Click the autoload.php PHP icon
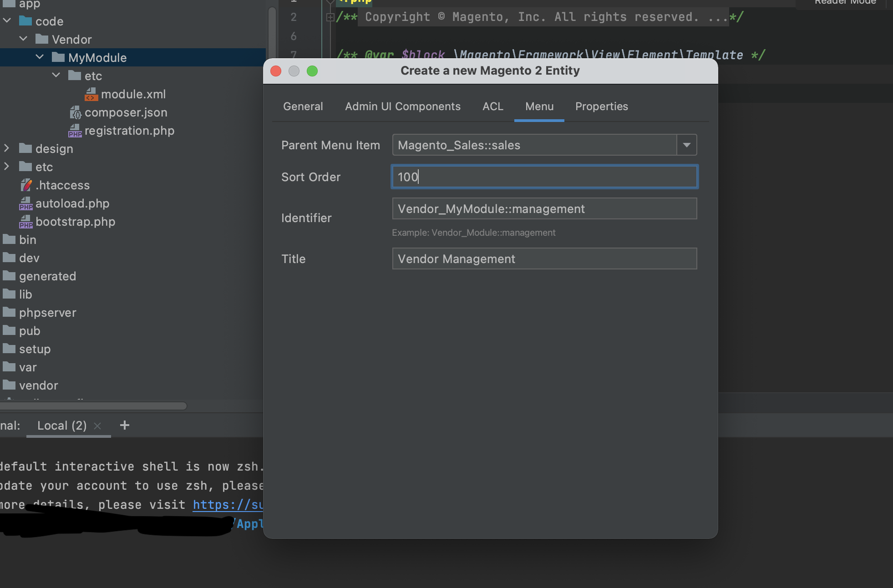 pyautogui.click(x=26, y=203)
